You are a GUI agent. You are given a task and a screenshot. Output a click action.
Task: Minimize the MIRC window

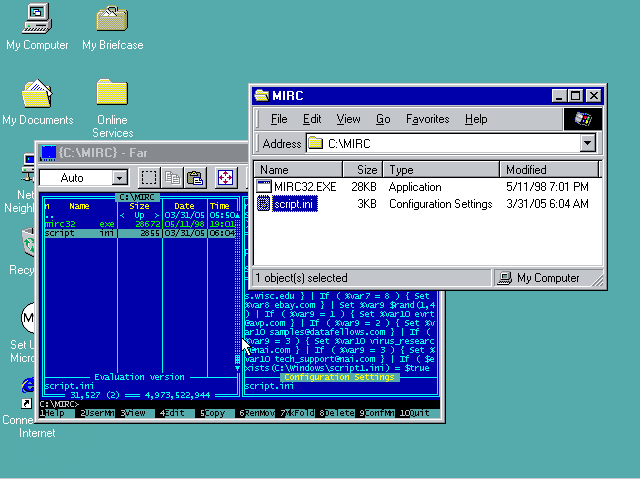[559, 96]
